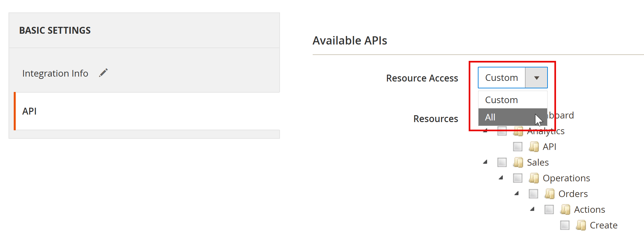
Task: Open the Resource Access dropdown arrow
Action: (536, 78)
